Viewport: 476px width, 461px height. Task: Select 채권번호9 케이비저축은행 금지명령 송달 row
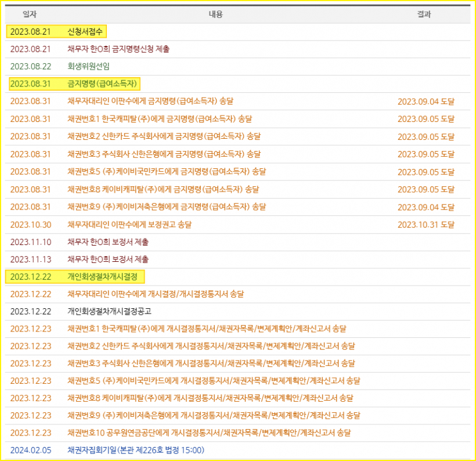(237, 207)
